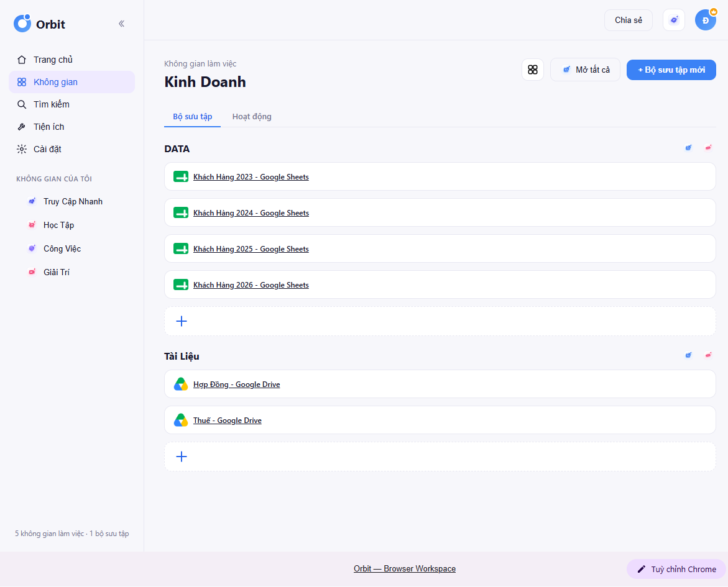The width and height of the screenshot is (728, 587).
Task: Collapse the Orbit sidebar with double-chevron
Action: pos(122,24)
